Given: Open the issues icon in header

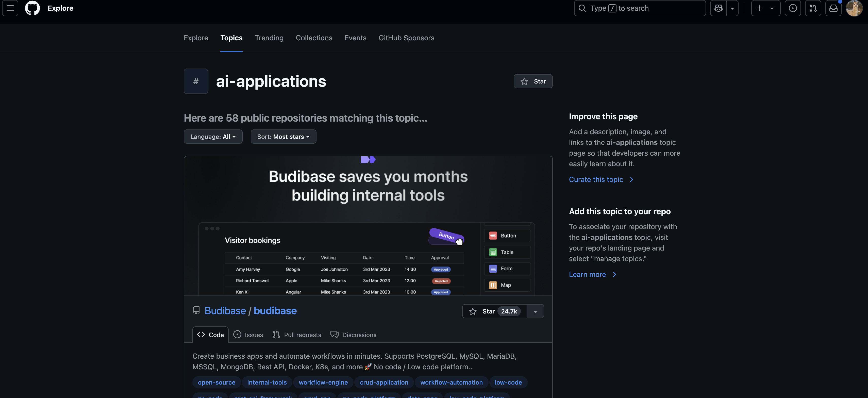Looking at the screenshot, I should pyautogui.click(x=793, y=8).
